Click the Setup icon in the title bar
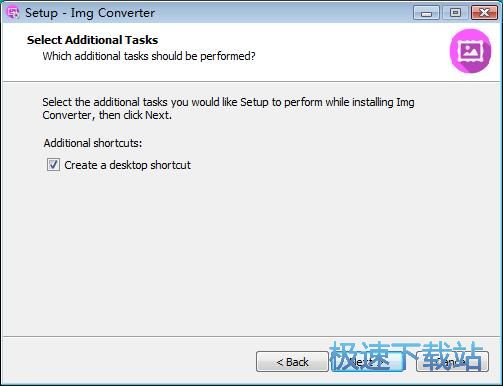The height and width of the screenshot is (386, 503). (13, 13)
